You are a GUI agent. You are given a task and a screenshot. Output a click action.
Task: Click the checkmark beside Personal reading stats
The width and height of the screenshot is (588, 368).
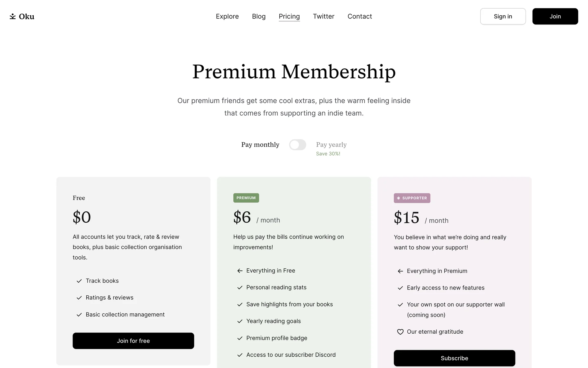coord(240,288)
